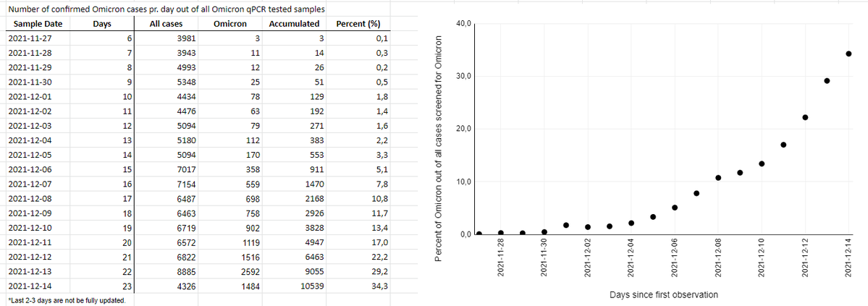Image resolution: width=868 pixels, height=306 pixels.
Task: Click the 2021-11-27 sample date cell
Action: pos(38,38)
